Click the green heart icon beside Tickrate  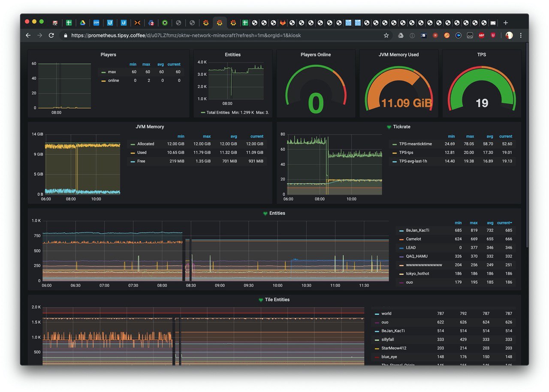(x=389, y=127)
